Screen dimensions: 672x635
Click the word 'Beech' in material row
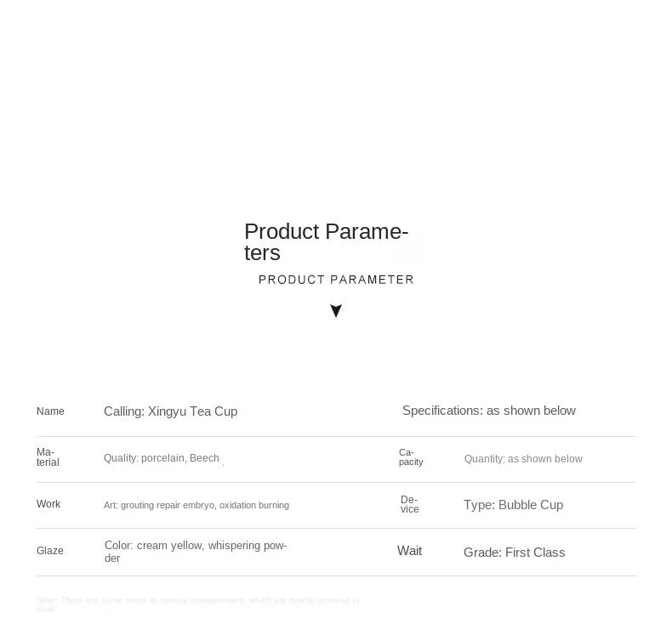[x=204, y=458]
